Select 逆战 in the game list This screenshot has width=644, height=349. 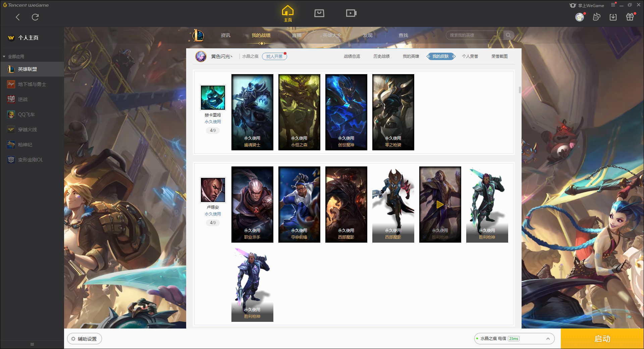click(x=32, y=99)
